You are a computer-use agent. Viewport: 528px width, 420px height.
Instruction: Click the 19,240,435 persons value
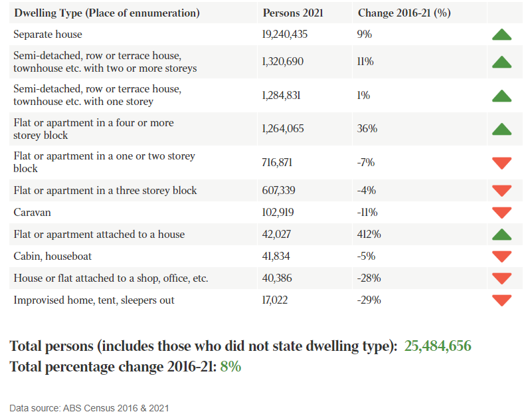(x=285, y=35)
